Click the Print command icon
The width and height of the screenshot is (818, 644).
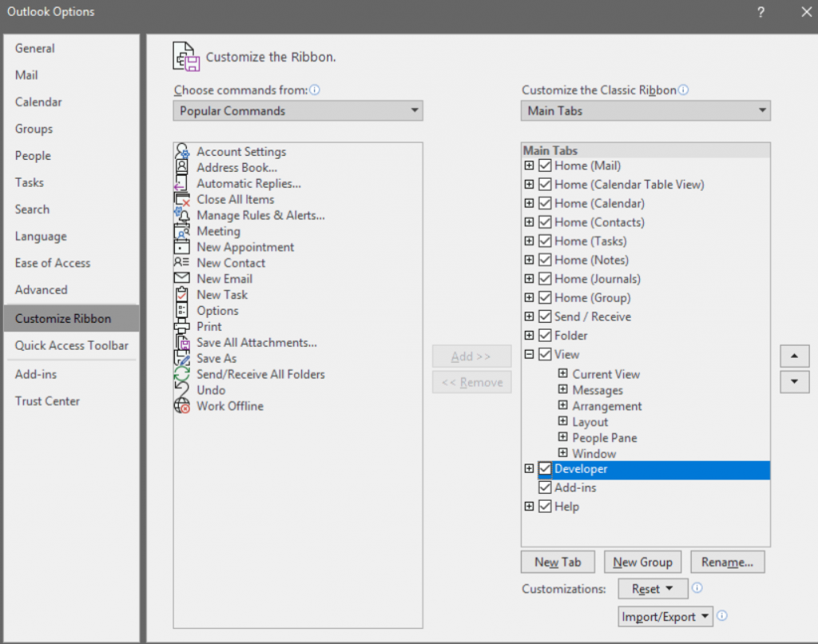pos(181,327)
